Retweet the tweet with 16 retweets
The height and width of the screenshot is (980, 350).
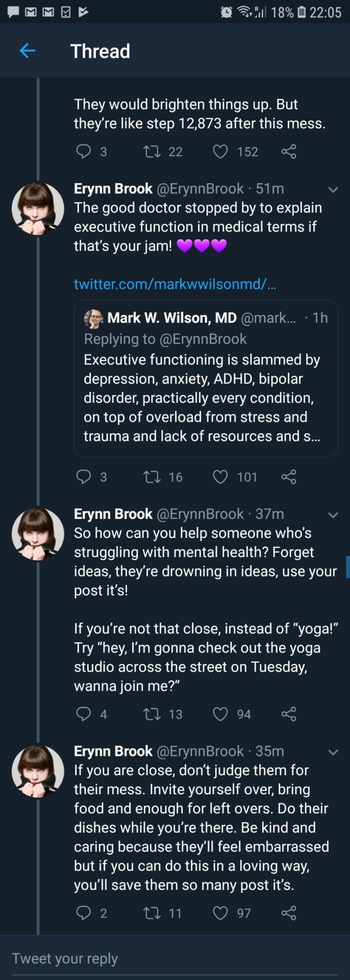click(152, 477)
